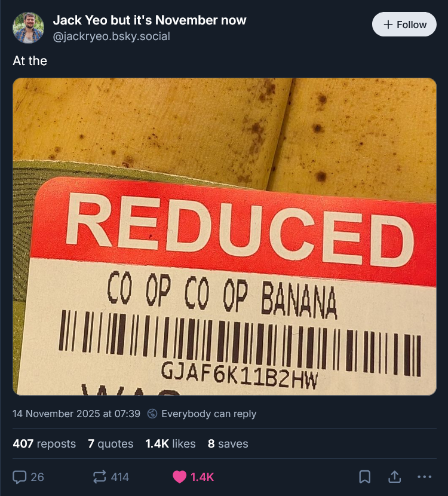
Task: Follow Jack Yeo's account
Action: (404, 25)
